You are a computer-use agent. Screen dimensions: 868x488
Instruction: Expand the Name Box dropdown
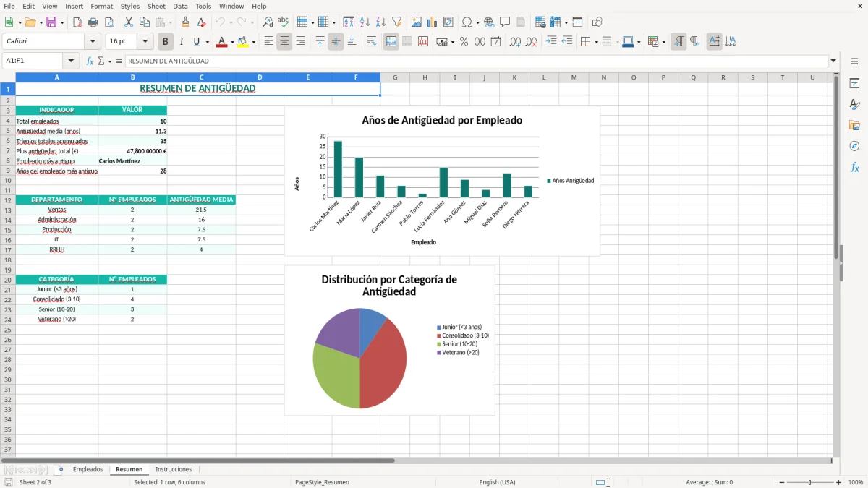[70, 61]
